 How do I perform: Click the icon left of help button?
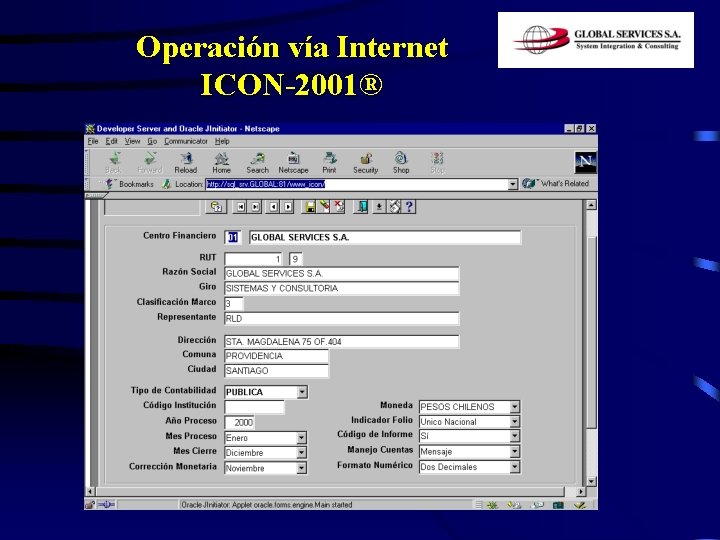[x=394, y=207]
